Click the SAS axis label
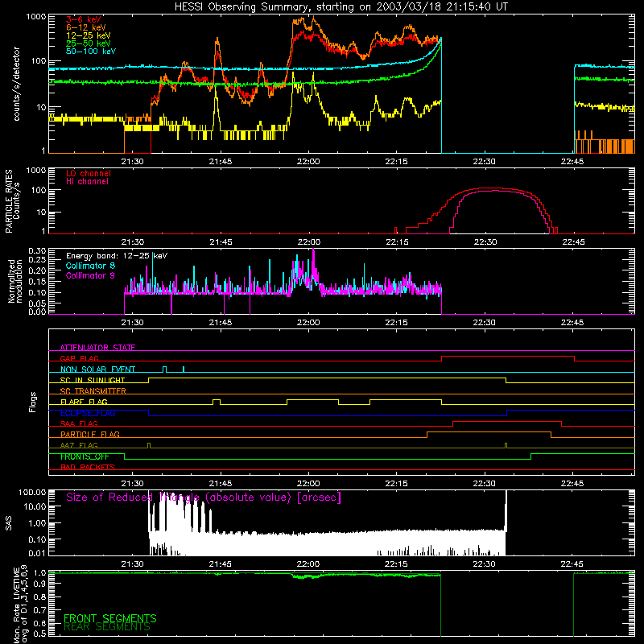 coord(8,523)
